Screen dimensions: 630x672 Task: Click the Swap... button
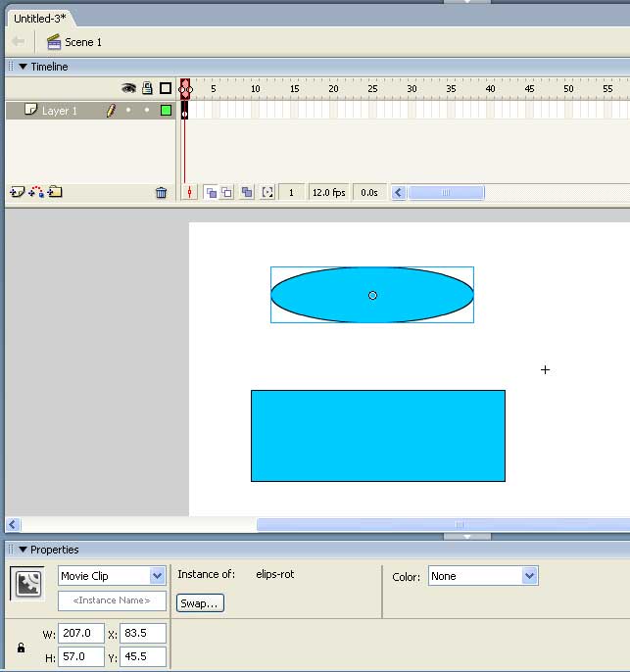click(201, 603)
